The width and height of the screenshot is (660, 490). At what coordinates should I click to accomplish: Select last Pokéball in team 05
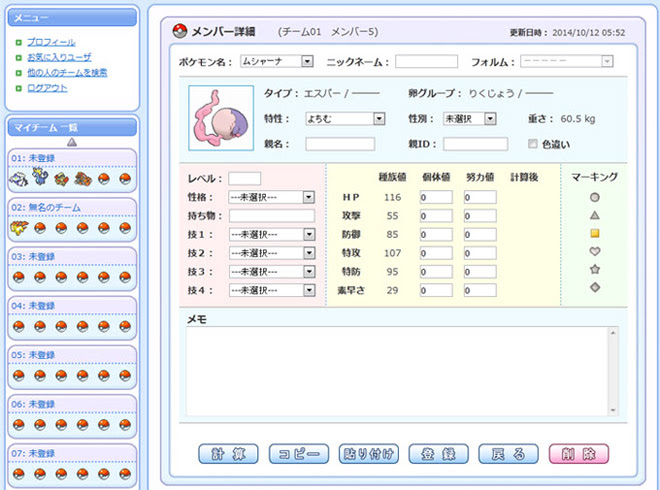(x=125, y=376)
